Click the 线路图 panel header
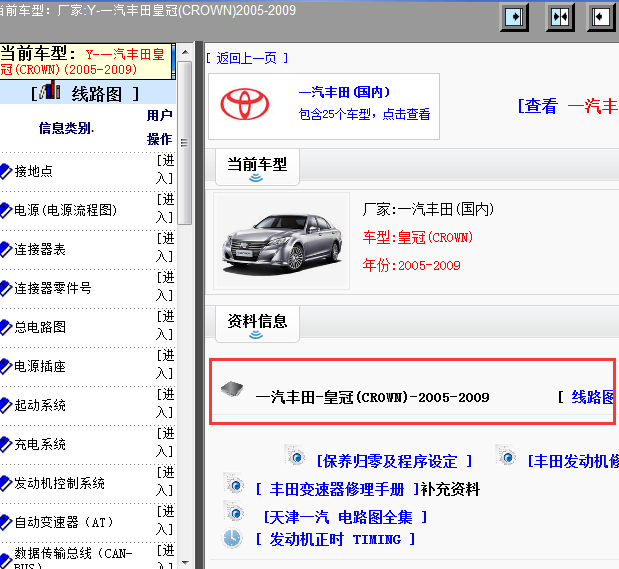619x569 pixels. (86, 93)
